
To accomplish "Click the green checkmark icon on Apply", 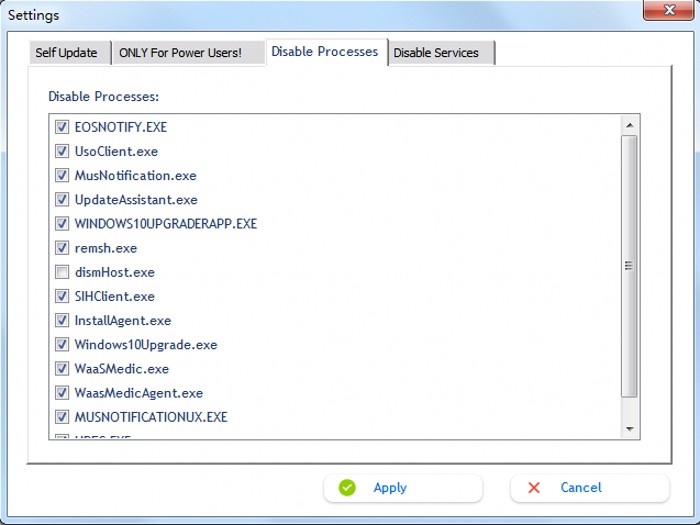I will pos(347,488).
